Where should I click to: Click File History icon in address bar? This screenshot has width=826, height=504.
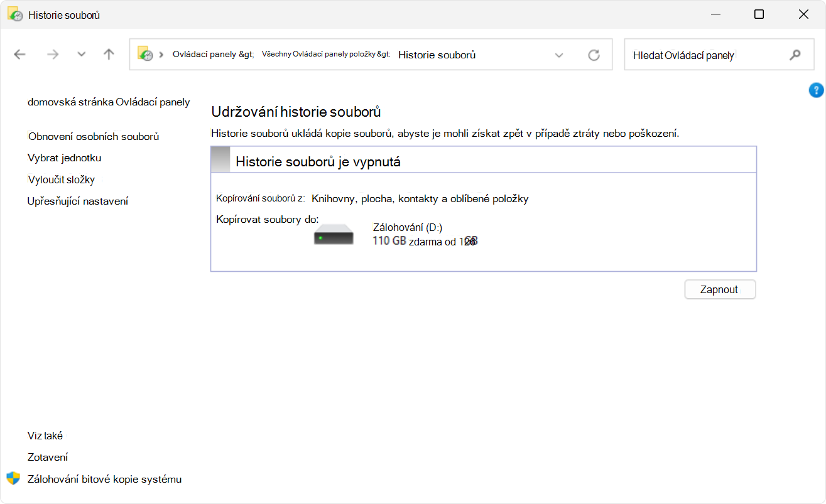pos(146,55)
